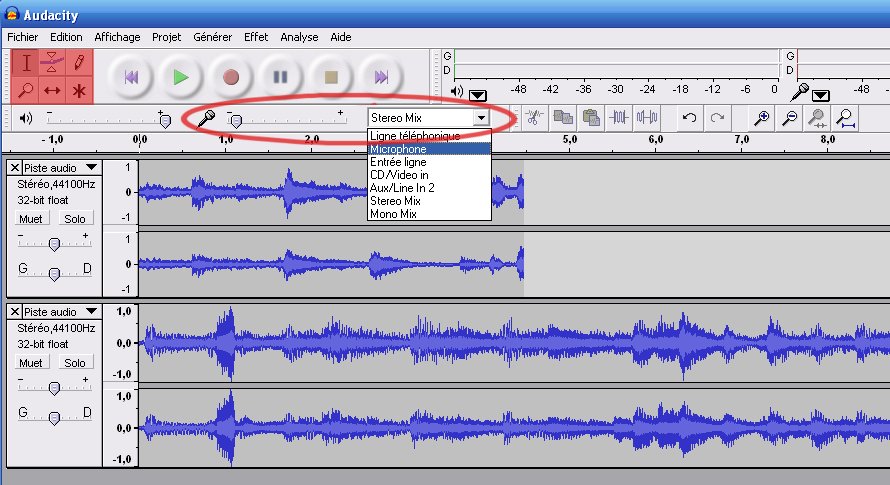Open the input meter dropdown arrow
This screenshot has width=890, height=485.
(820, 95)
